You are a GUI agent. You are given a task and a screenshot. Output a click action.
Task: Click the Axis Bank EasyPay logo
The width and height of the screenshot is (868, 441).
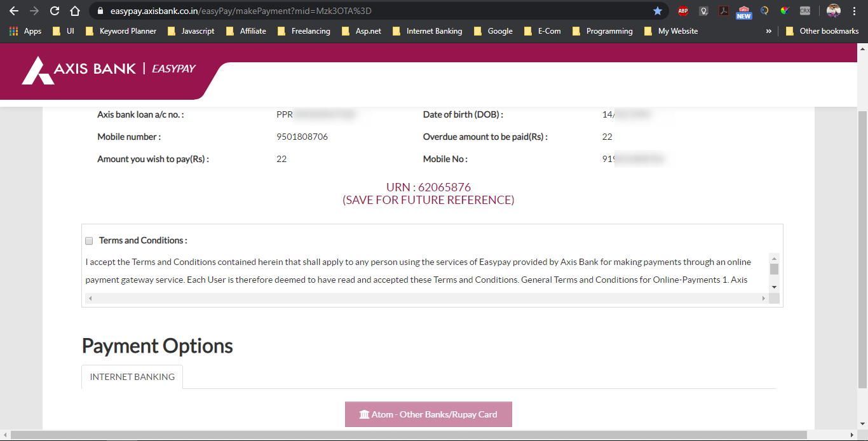pyautogui.click(x=108, y=71)
